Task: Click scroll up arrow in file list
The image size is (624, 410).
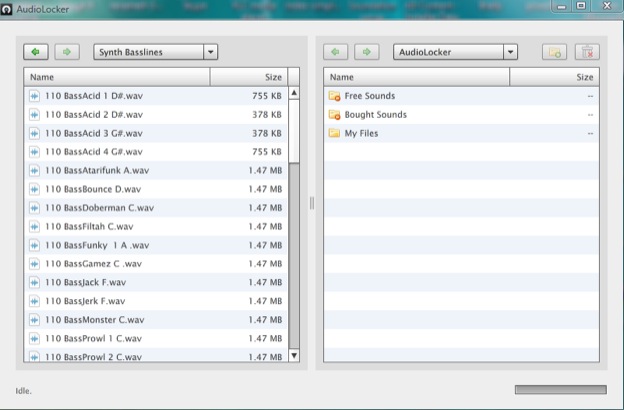Action: pos(294,93)
